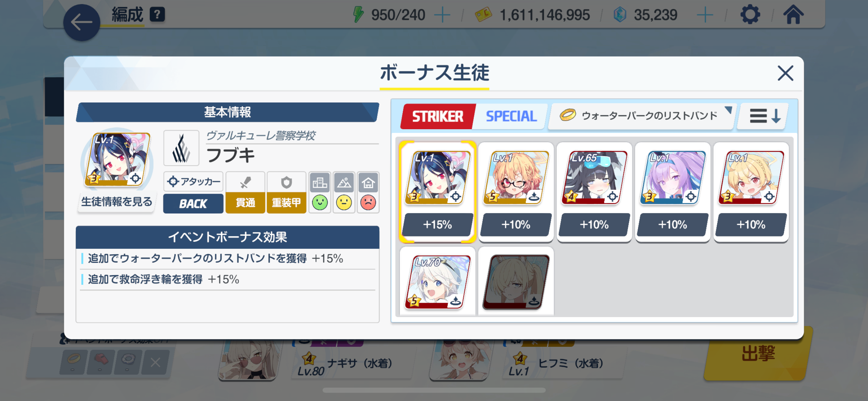The image size is (868, 401).
Task: Close the ボーナス生徒 dialog
Action: click(785, 73)
